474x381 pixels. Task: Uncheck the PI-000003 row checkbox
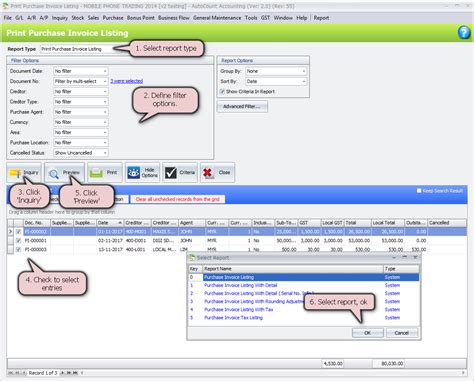point(18,249)
